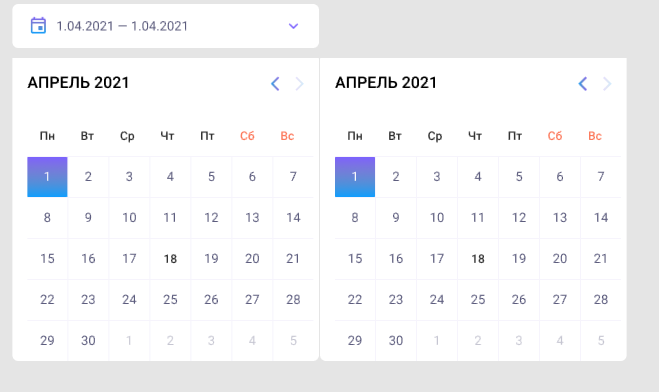The image size is (659, 392).
Task: Click the calendar icon in date field
Action: (38, 26)
